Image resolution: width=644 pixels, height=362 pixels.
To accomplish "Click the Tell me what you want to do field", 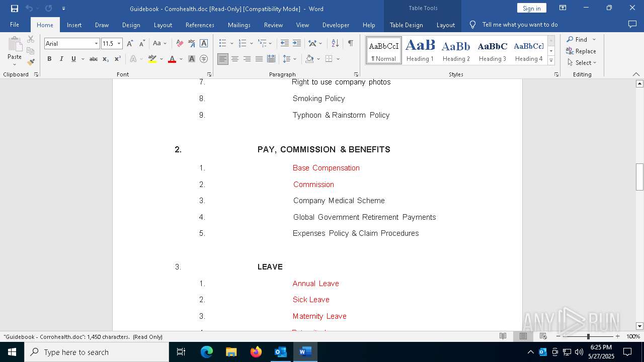I will (520, 25).
